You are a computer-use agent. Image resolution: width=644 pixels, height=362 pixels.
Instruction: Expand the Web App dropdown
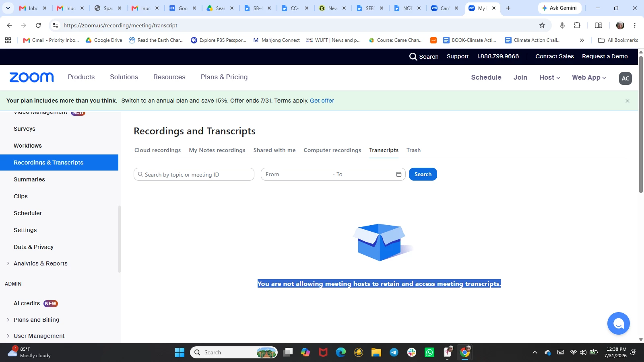pos(589,78)
